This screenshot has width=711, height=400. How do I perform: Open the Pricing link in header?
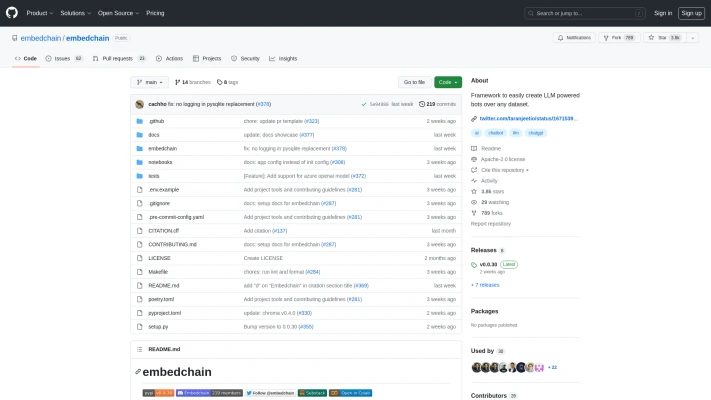click(155, 13)
